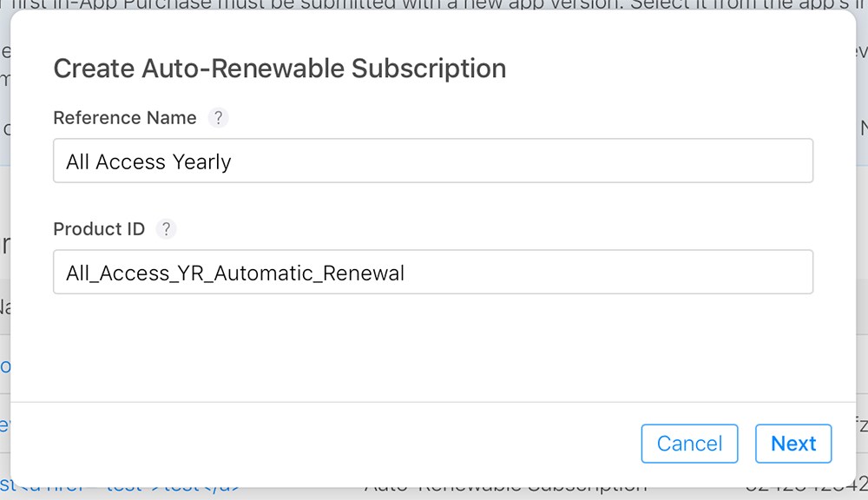Click empty space right of "All Access Yearly"
Image resolution: width=868 pixels, height=500 pixels.
click(520, 161)
